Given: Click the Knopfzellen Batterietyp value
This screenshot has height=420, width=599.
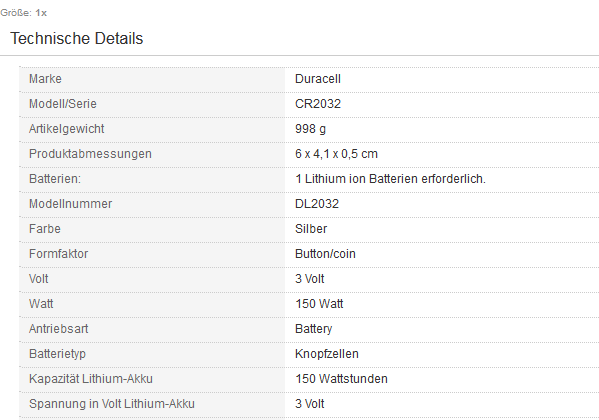Looking at the screenshot, I should [327, 354].
